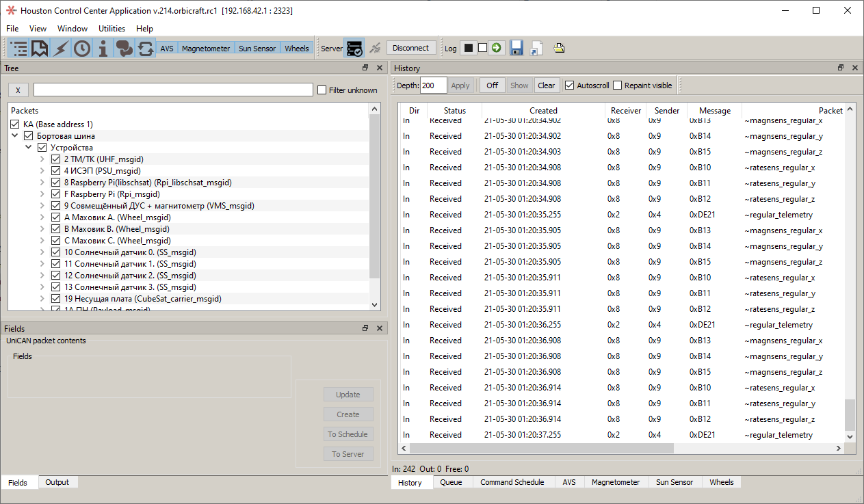
Task: Uncheck the Бортовая шина tree item
Action: (x=28, y=135)
